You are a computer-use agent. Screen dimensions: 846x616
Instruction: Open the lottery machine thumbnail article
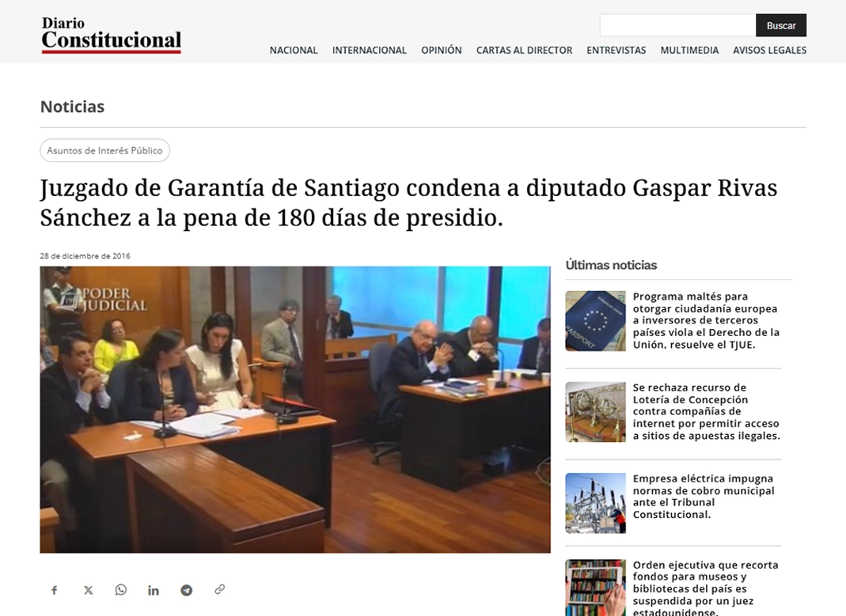coord(595,412)
